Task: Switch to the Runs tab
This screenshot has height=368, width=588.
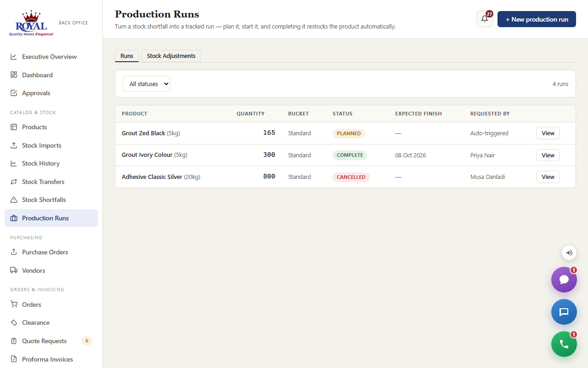Action: pos(127,56)
